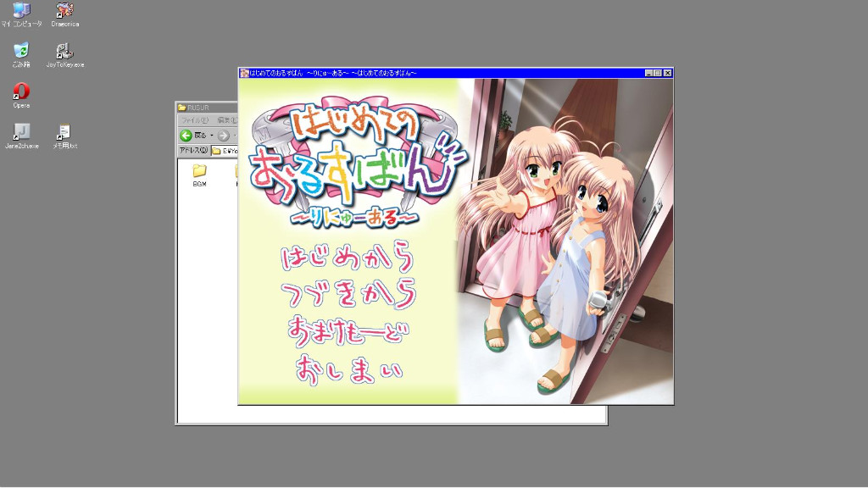Screen dimensions: 868x488
Task: Start new game with はじめから
Action: (347, 256)
